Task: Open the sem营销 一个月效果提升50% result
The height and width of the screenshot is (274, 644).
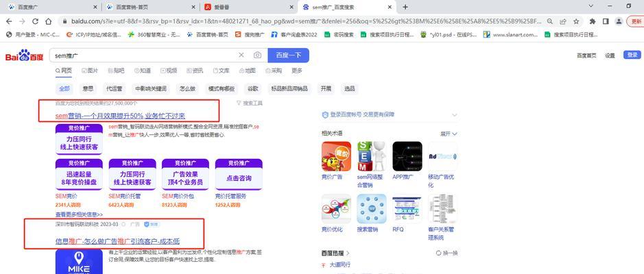Action: (x=120, y=116)
